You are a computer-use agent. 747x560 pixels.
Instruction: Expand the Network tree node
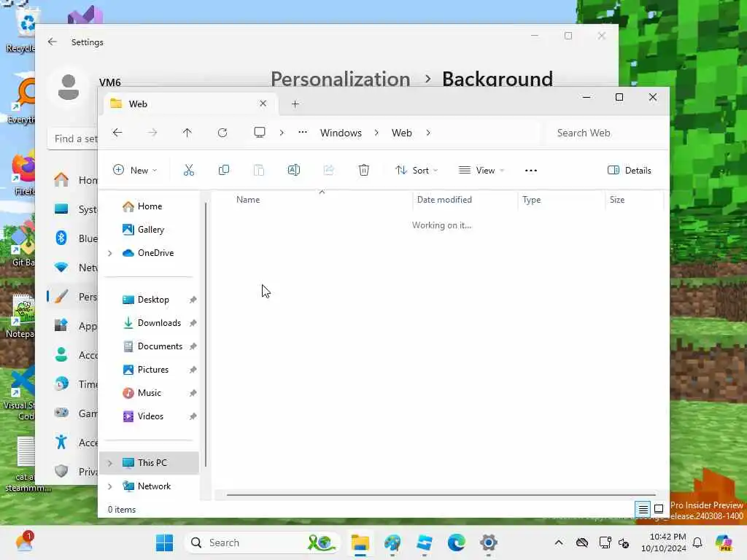click(x=110, y=486)
